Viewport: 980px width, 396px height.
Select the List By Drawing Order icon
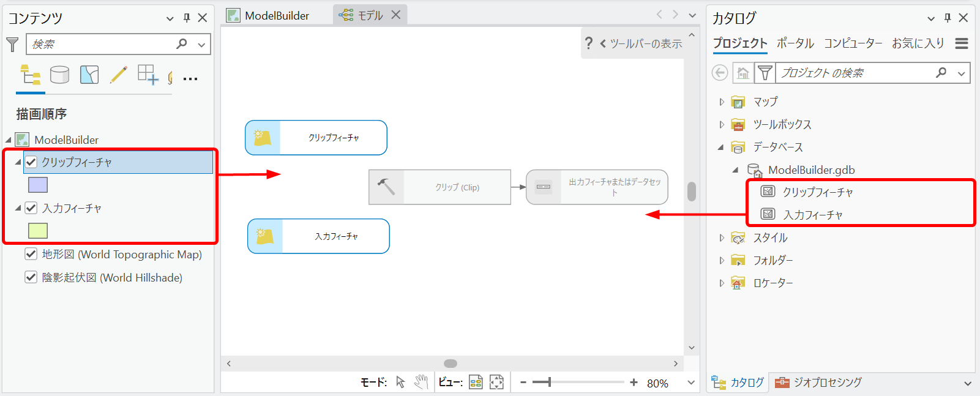pos(30,75)
